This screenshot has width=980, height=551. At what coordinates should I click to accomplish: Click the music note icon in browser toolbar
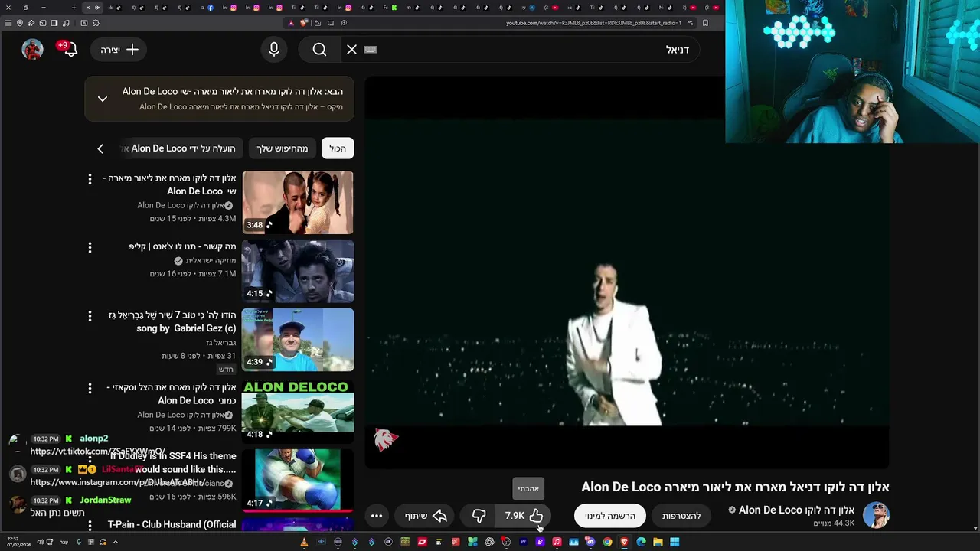(x=66, y=23)
